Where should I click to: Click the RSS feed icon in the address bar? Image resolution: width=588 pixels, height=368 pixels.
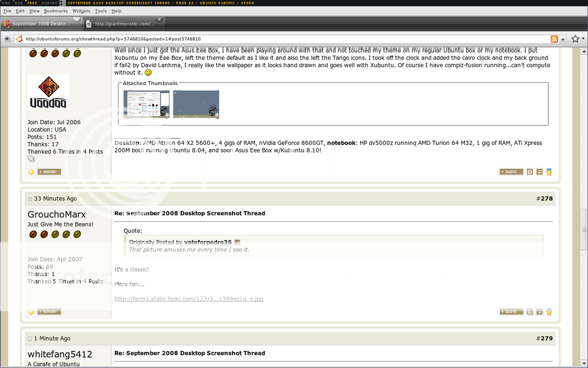click(554, 39)
